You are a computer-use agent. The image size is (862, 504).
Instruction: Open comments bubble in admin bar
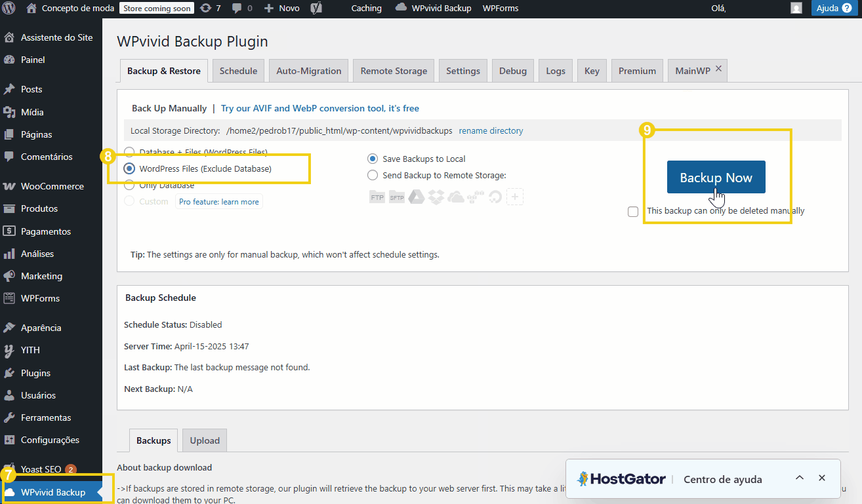click(x=242, y=8)
